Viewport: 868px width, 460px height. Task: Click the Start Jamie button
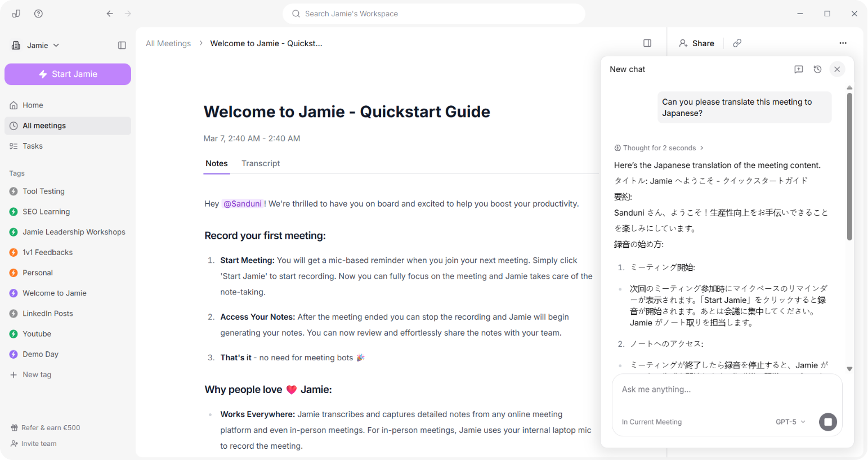coord(68,74)
